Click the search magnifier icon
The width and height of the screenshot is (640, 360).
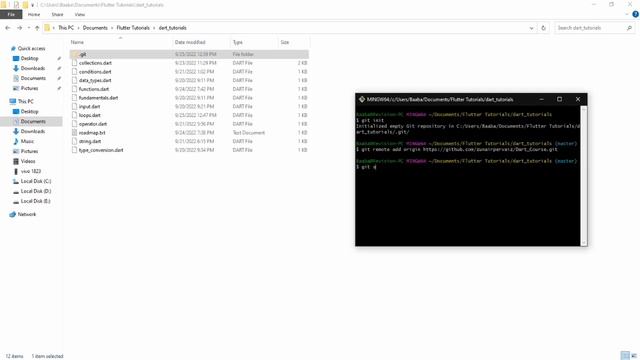click(629, 28)
